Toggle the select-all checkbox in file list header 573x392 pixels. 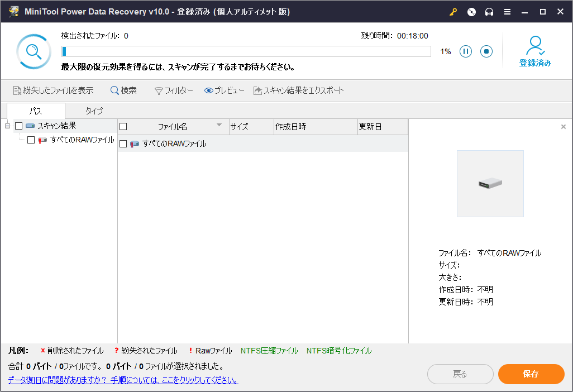[x=123, y=126]
